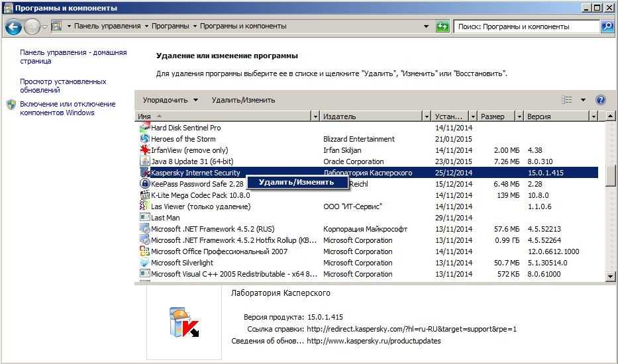The image size is (618, 364).
Task: Click the help link 'http://redirect.kaspersky.com/...'
Action: point(411,329)
